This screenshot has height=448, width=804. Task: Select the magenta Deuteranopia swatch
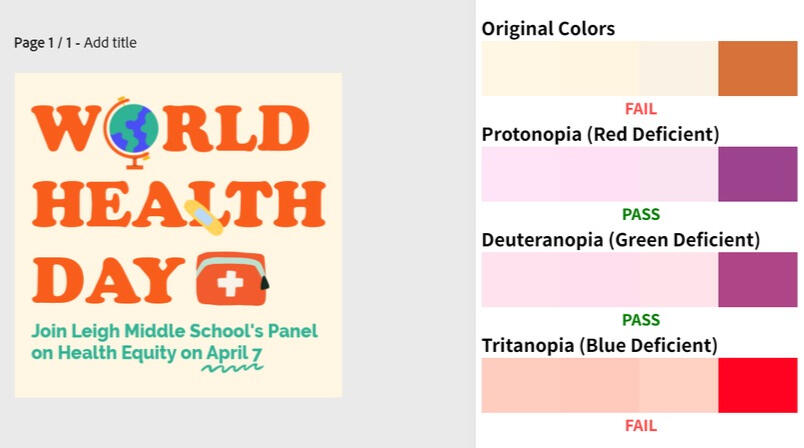[x=757, y=279]
